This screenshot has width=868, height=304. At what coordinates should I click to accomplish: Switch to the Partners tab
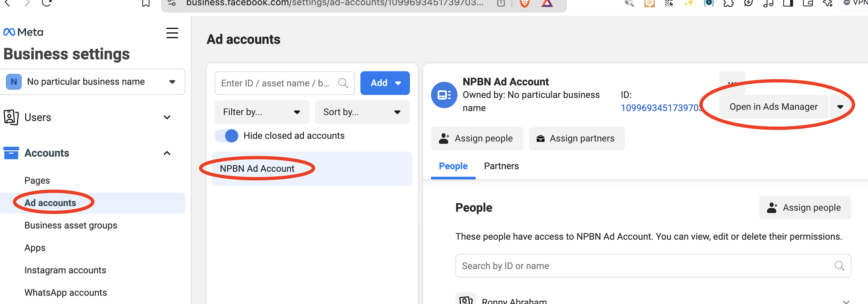click(501, 166)
